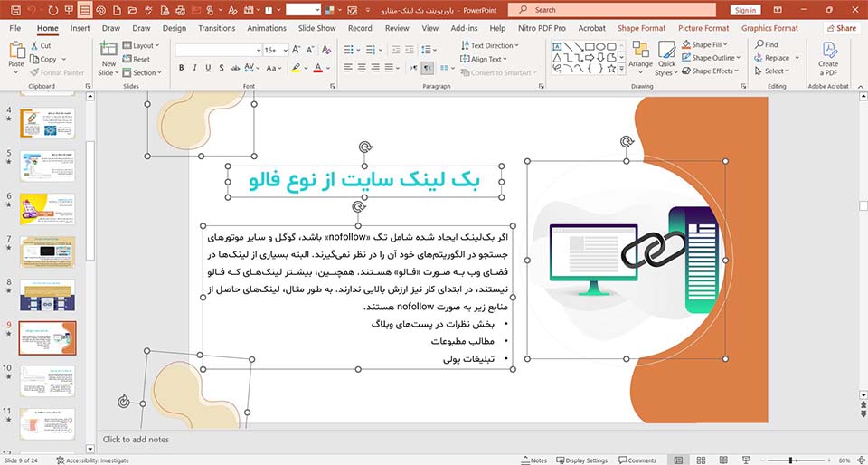Adjust the zoom slider in status bar

tap(790, 460)
